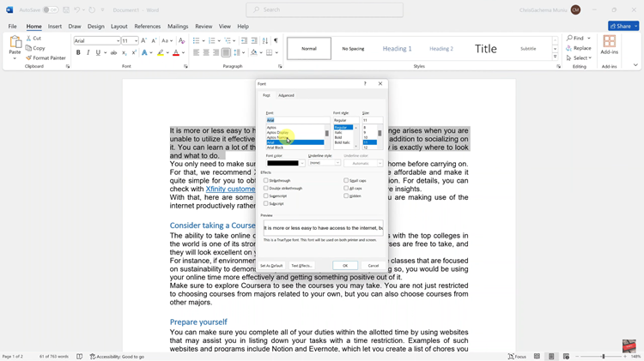
Task: Enable All caps checkbox
Action: [x=346, y=189]
